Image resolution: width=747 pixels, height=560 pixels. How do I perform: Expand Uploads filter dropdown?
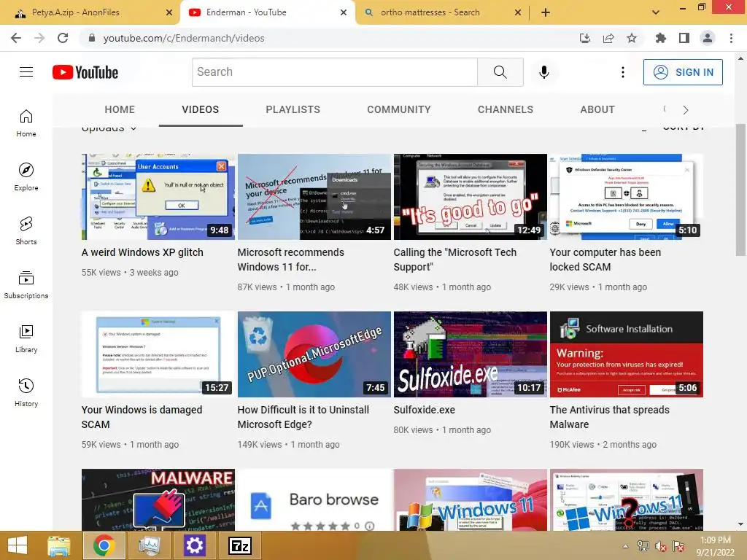point(109,128)
